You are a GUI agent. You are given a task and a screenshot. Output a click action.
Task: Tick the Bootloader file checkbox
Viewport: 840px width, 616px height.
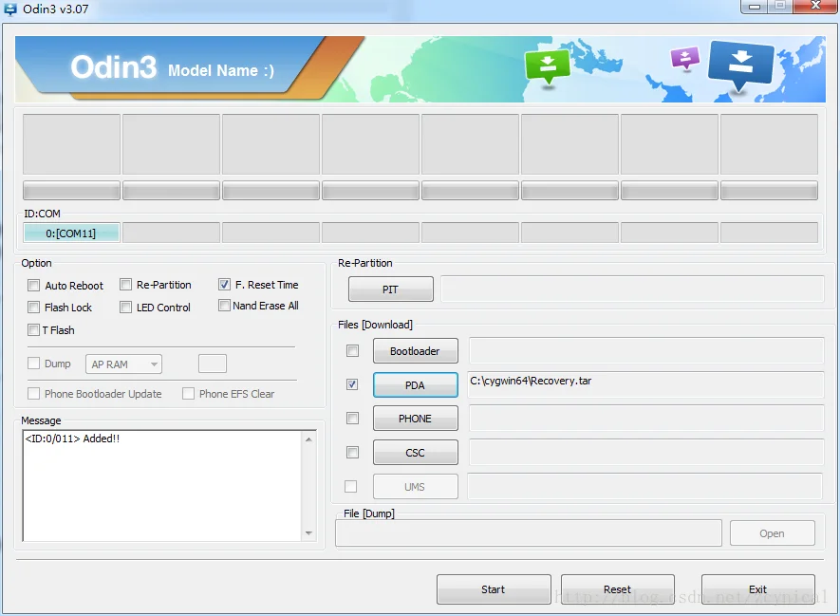[x=352, y=351]
